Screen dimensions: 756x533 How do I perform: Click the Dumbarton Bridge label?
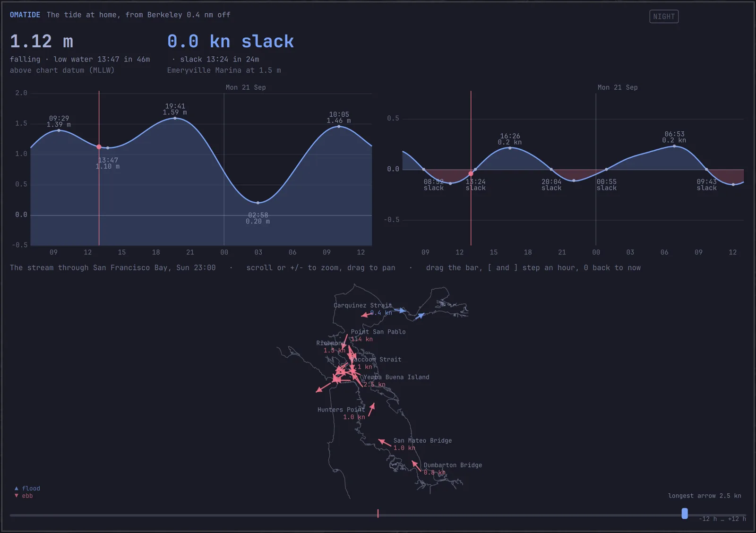pos(453,465)
